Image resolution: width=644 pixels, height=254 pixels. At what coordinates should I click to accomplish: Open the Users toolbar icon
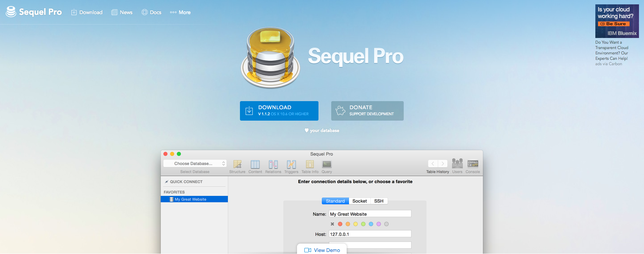[x=457, y=166]
